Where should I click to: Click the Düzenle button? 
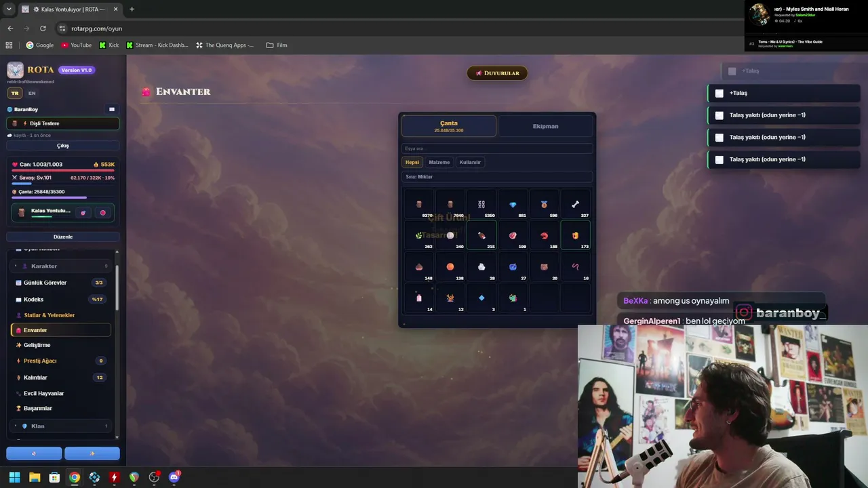(x=63, y=237)
